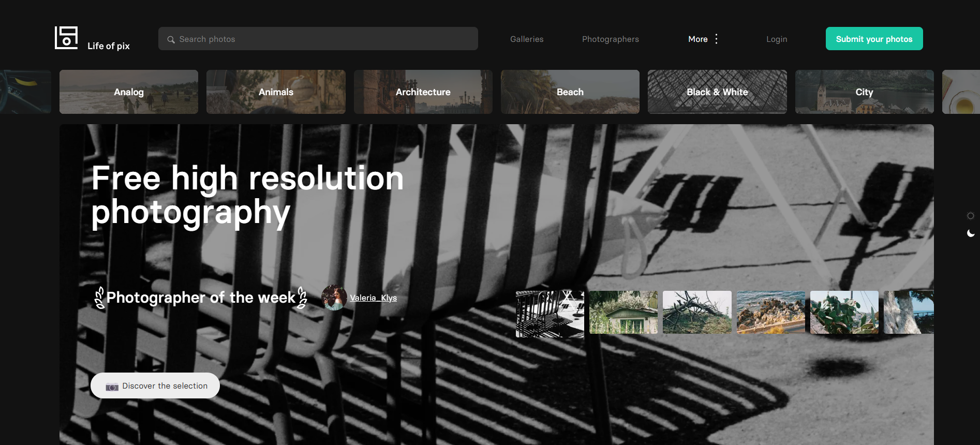980x445 pixels.
Task: Open the Galleries menu item
Action: [x=527, y=39]
